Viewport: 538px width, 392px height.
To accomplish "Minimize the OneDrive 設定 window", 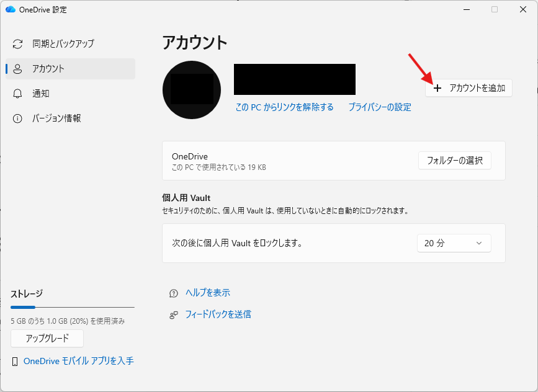I will pos(467,9).
